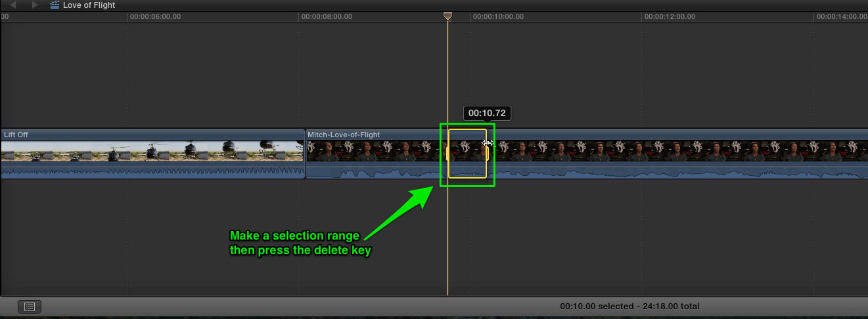Grab the range selection left handle
The width and height of the screenshot is (868, 319).
coord(448,153)
